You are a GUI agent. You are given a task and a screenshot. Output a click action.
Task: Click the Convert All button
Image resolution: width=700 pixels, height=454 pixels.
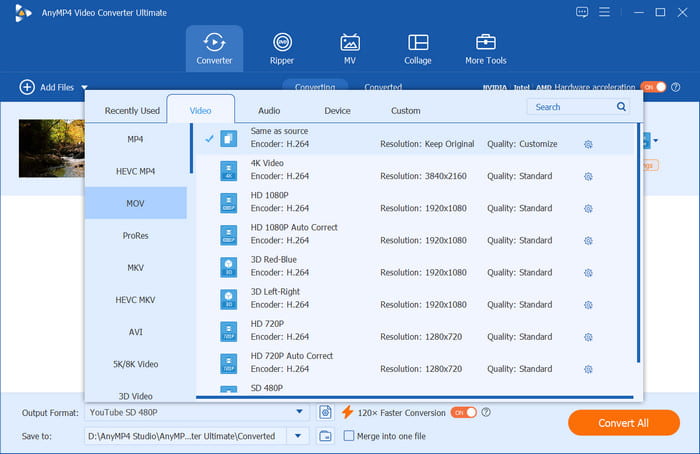[x=623, y=423]
